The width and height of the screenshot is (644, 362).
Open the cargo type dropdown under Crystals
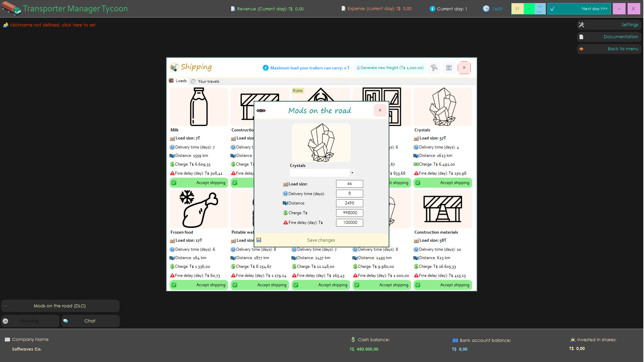tap(352, 173)
